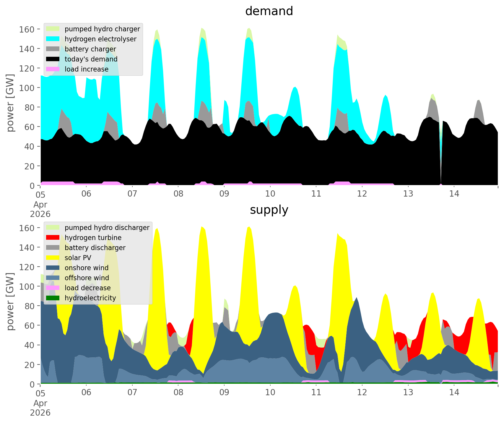Click the pink load increase legend swatch

pos(53,69)
